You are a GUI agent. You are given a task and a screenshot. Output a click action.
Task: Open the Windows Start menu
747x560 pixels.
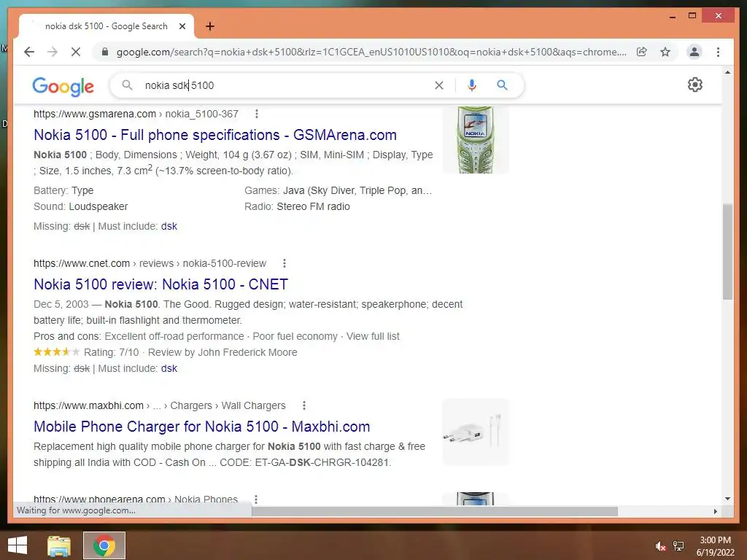coord(18,545)
